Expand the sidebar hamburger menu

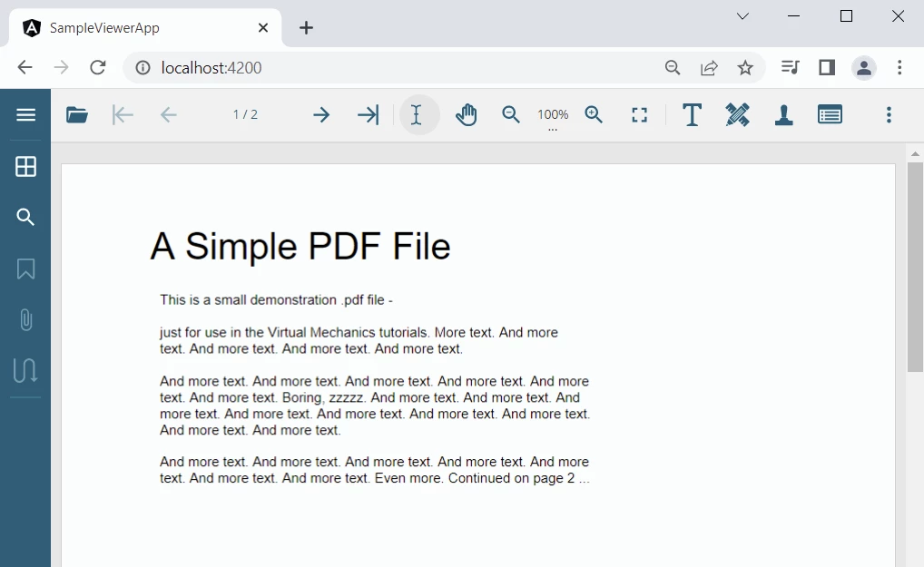tap(25, 115)
